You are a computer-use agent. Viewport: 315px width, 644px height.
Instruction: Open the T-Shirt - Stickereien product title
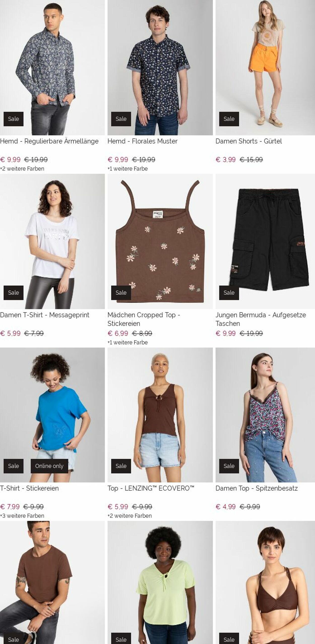click(x=29, y=488)
